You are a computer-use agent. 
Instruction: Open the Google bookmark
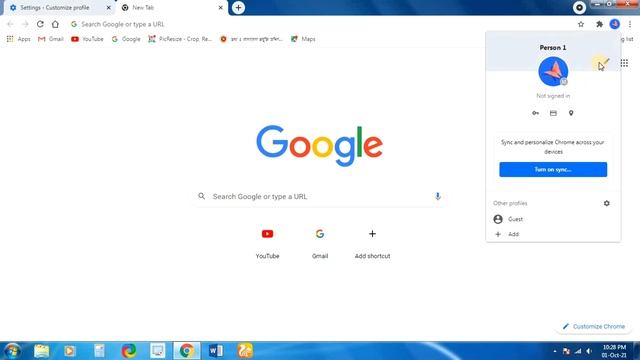[x=126, y=39]
